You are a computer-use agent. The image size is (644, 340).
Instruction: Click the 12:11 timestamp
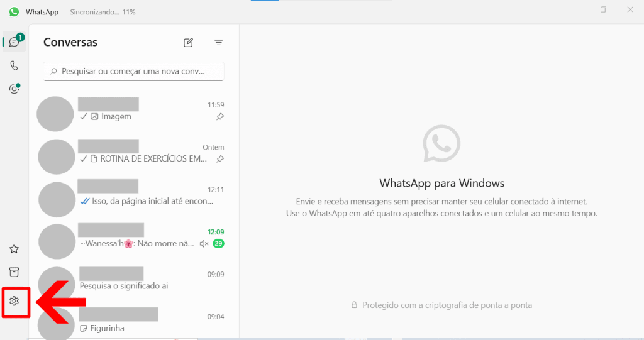click(x=216, y=190)
